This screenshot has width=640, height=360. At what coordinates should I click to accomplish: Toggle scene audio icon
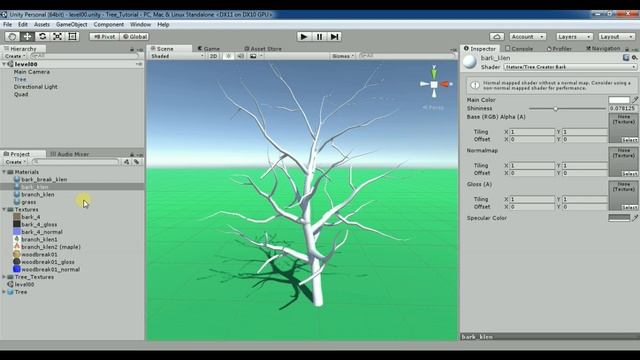pos(240,56)
